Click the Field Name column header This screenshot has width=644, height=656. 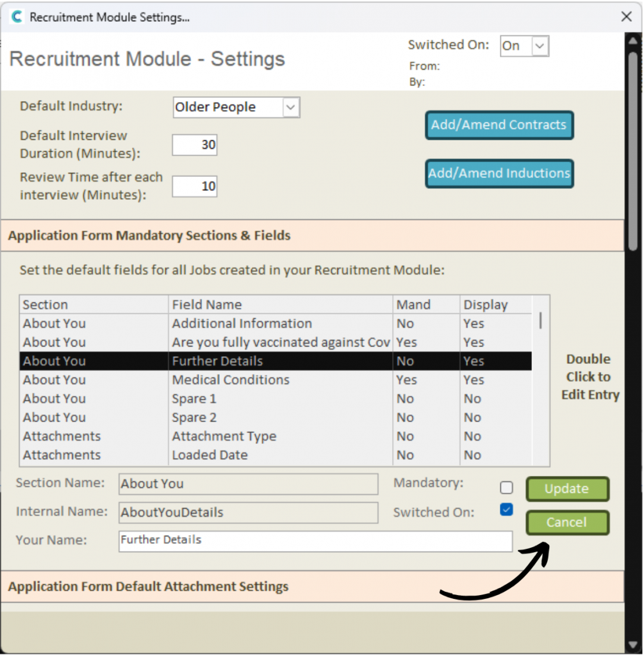[x=281, y=304]
